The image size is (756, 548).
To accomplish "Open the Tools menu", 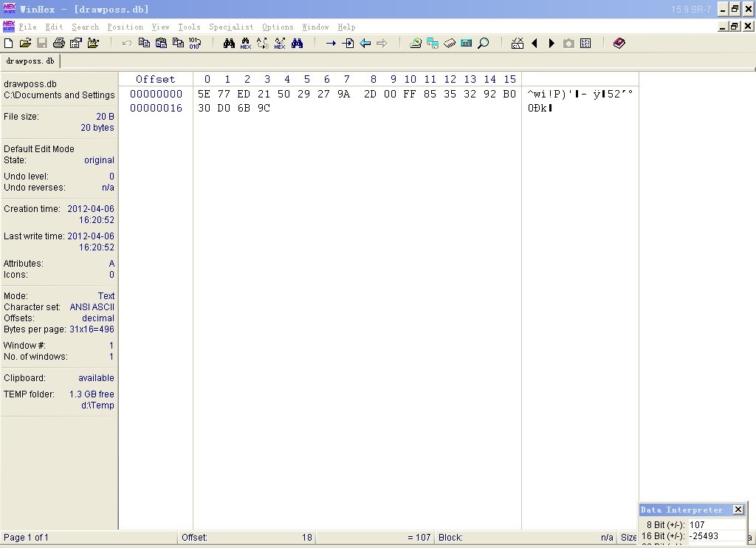I will (x=189, y=27).
